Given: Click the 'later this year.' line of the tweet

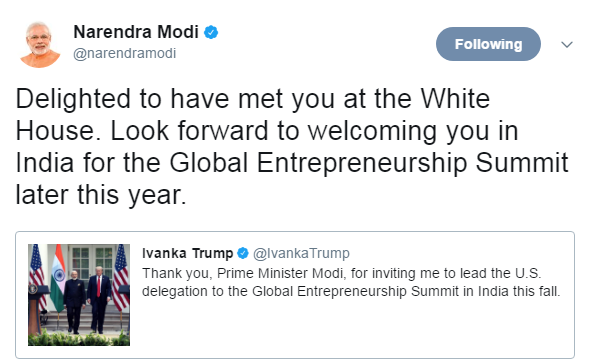Looking at the screenshot, I should tap(101, 195).
